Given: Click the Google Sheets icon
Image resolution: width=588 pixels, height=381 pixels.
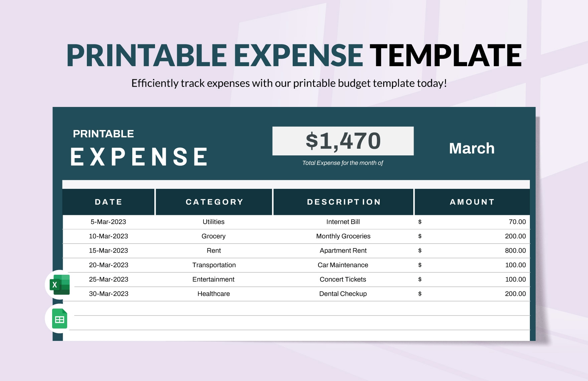Looking at the screenshot, I should [x=60, y=319].
